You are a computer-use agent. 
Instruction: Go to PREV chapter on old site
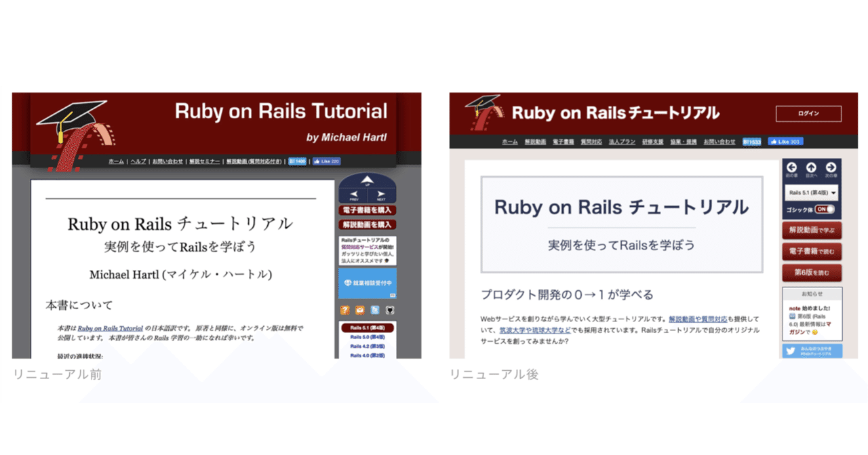[x=353, y=195]
